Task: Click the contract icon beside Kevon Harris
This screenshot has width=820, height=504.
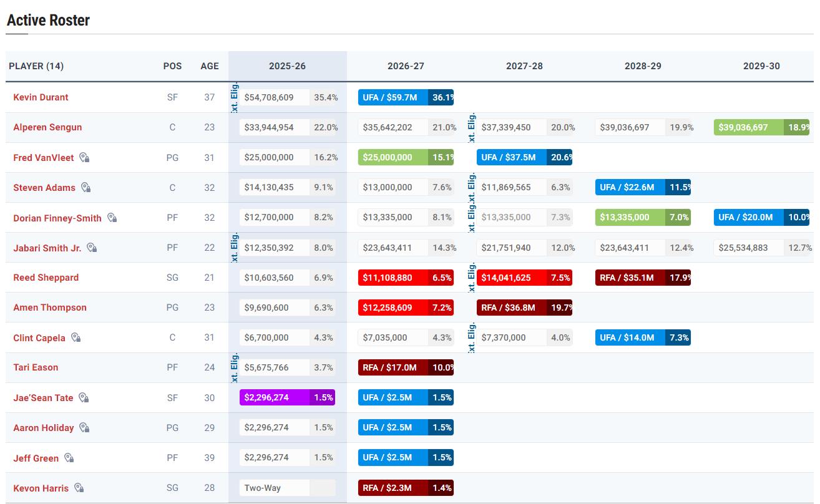Action: tap(79, 488)
